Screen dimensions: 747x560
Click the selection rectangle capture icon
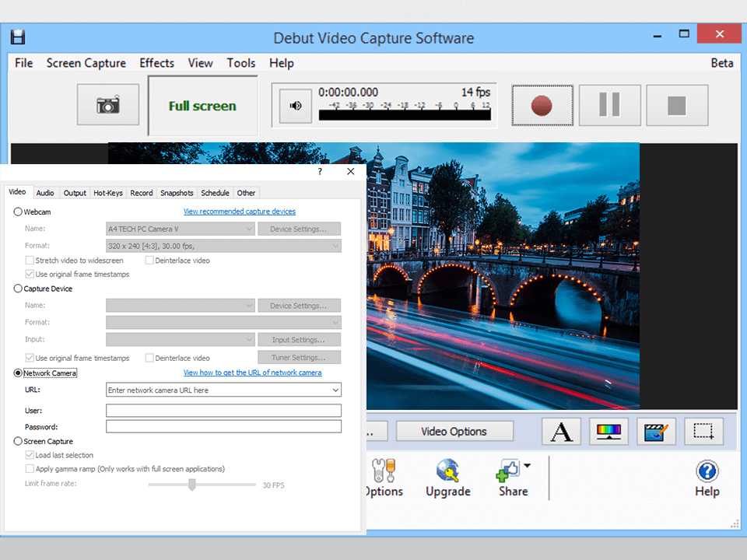click(x=703, y=432)
